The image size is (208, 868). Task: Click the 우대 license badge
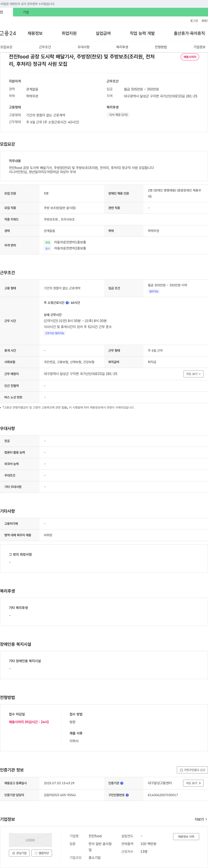(47, 243)
